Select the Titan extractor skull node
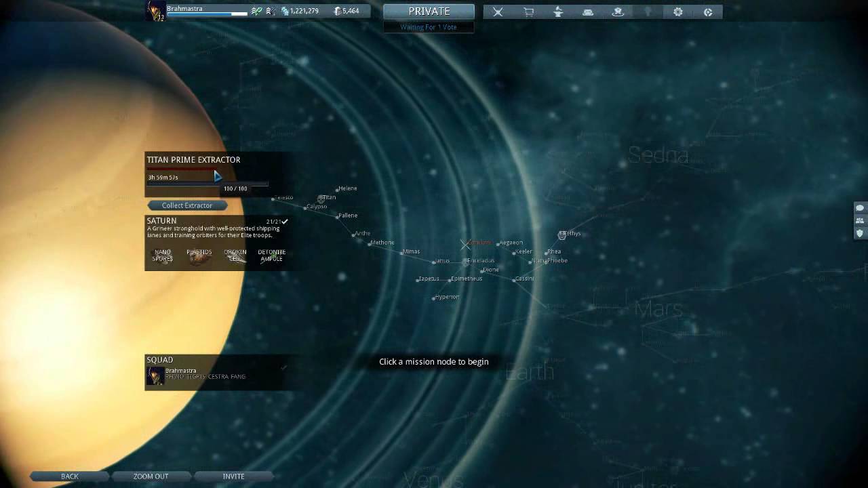Viewport: 868px width, 488px height. click(321, 199)
